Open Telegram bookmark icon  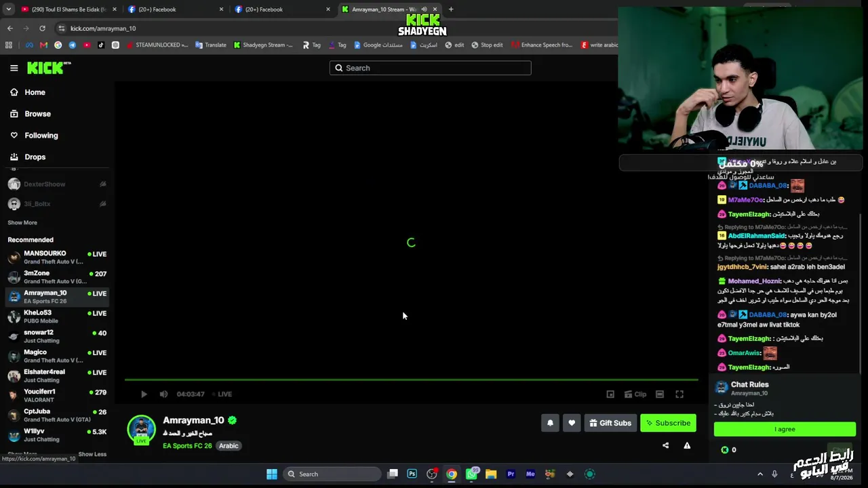point(73,45)
